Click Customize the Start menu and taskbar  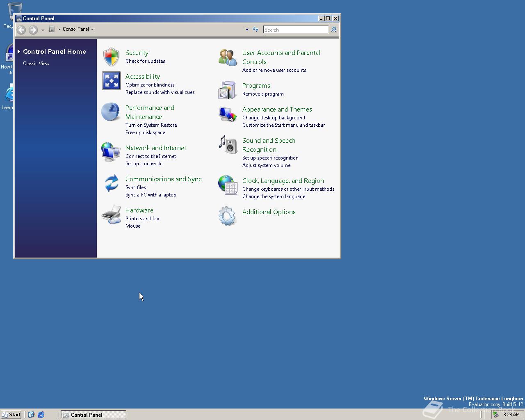coord(283,125)
